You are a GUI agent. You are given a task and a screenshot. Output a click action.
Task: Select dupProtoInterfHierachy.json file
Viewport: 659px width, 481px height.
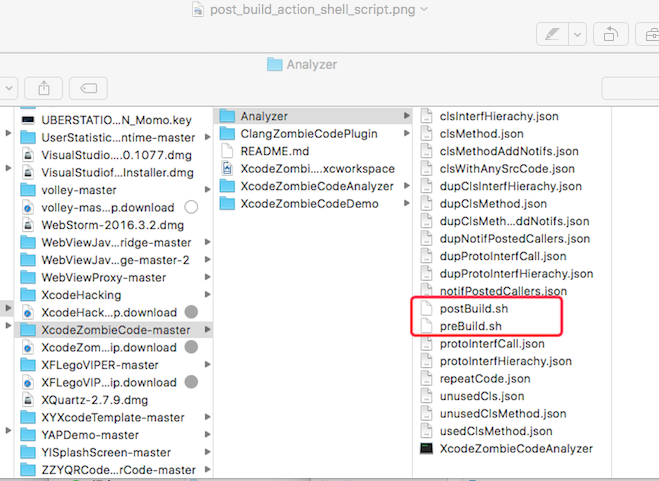517,274
